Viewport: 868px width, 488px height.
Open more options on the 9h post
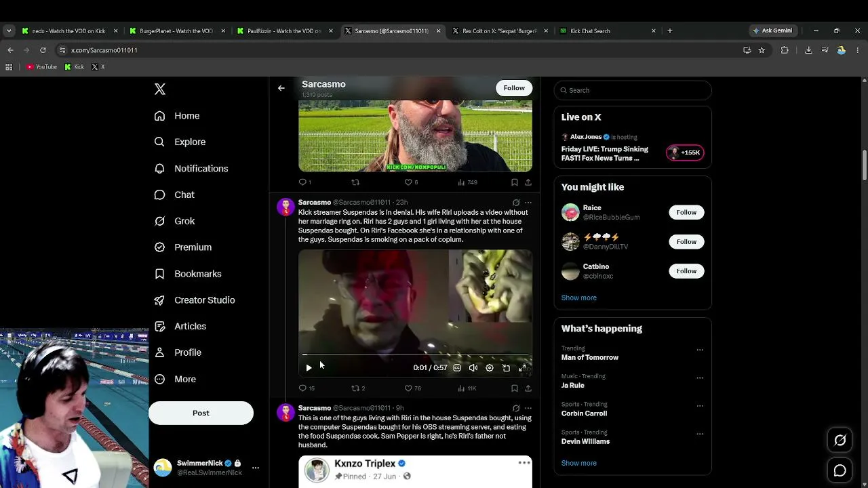(x=528, y=409)
